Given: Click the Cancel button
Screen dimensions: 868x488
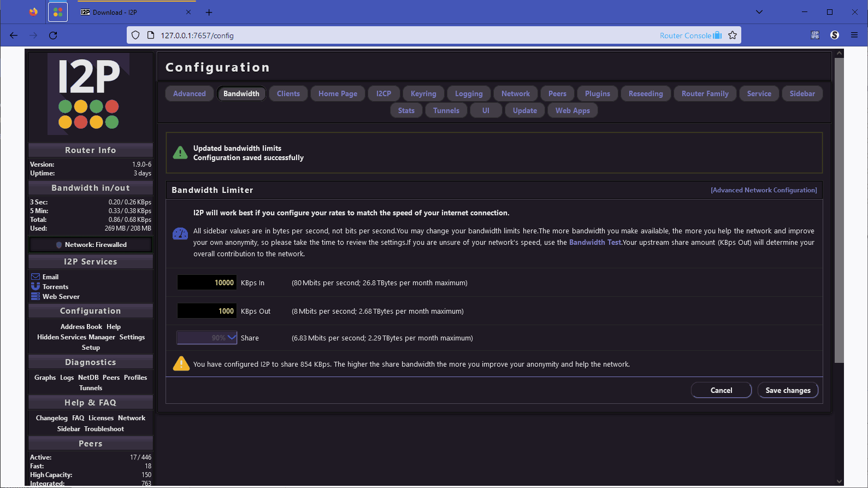Looking at the screenshot, I should pyautogui.click(x=721, y=390).
